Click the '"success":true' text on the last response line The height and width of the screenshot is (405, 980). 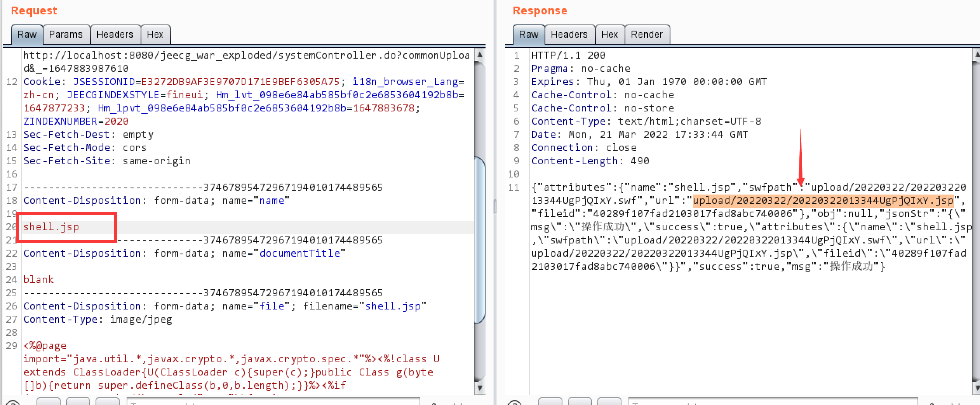740,266
